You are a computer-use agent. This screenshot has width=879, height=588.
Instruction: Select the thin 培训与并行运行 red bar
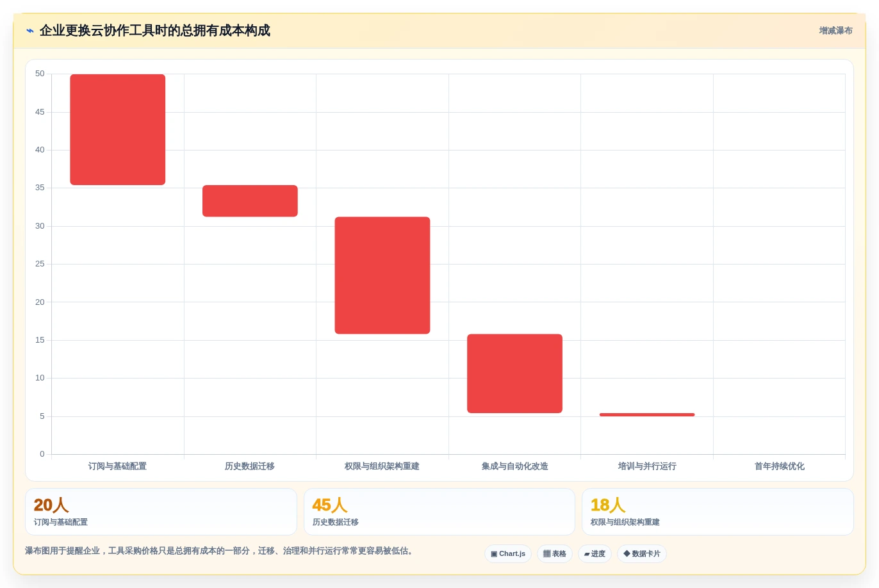tap(647, 415)
